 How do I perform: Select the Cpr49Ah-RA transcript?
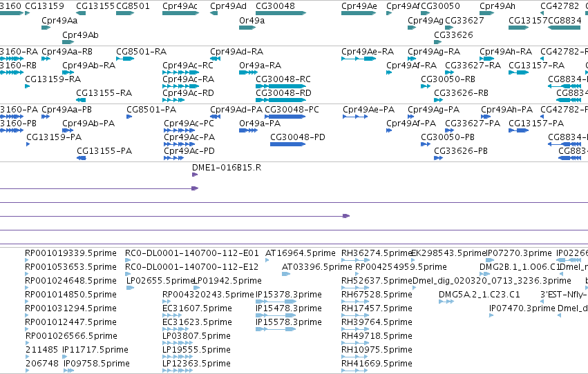point(486,59)
